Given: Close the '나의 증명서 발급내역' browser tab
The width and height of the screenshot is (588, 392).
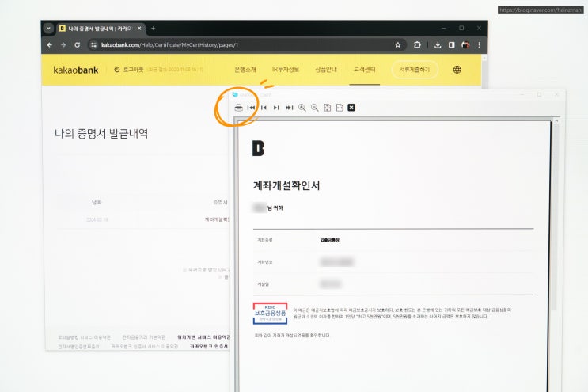Looking at the screenshot, I should coord(139,29).
